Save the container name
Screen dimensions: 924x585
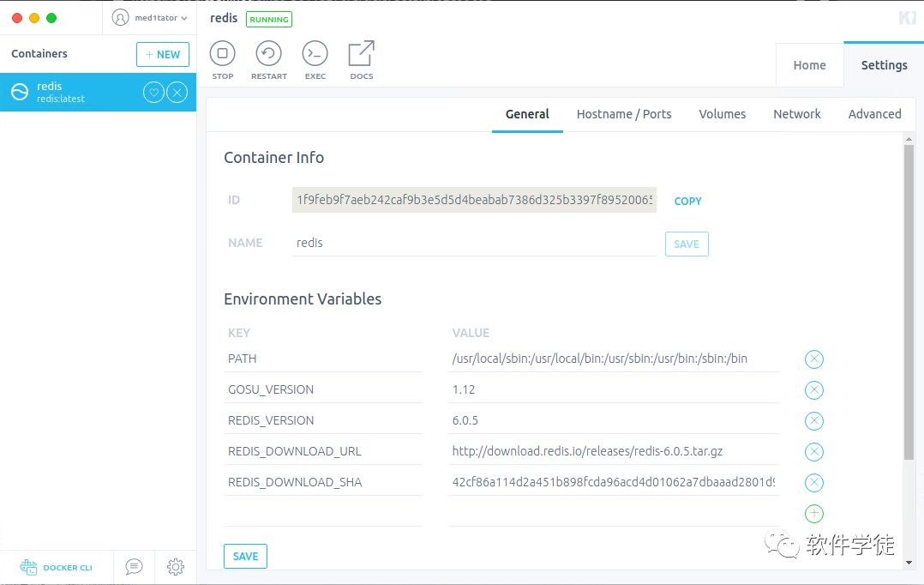pyautogui.click(x=687, y=244)
